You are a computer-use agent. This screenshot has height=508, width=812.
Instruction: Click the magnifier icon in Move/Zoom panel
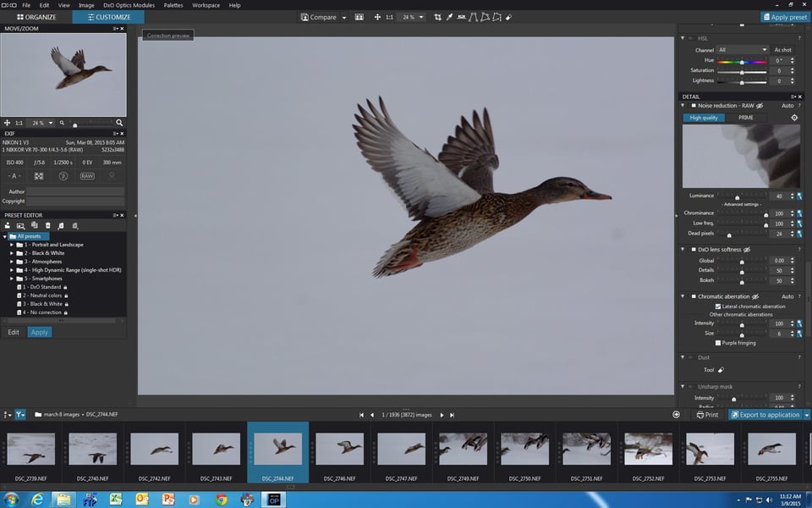(x=119, y=123)
